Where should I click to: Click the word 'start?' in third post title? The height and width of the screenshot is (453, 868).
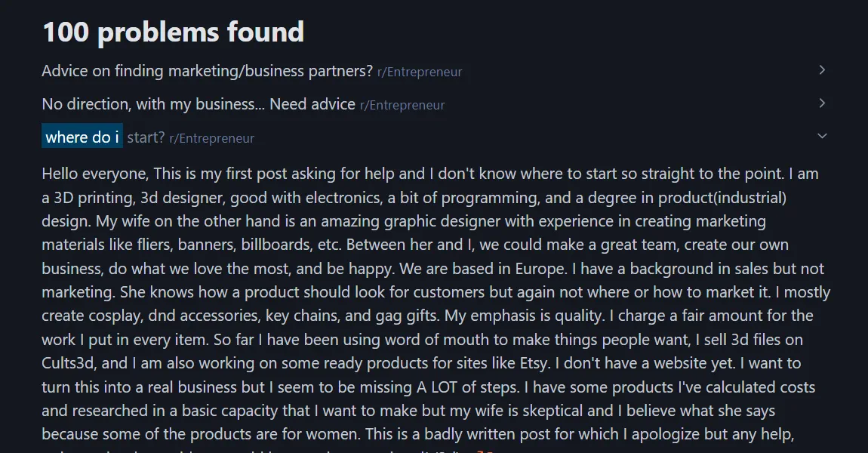[146, 137]
